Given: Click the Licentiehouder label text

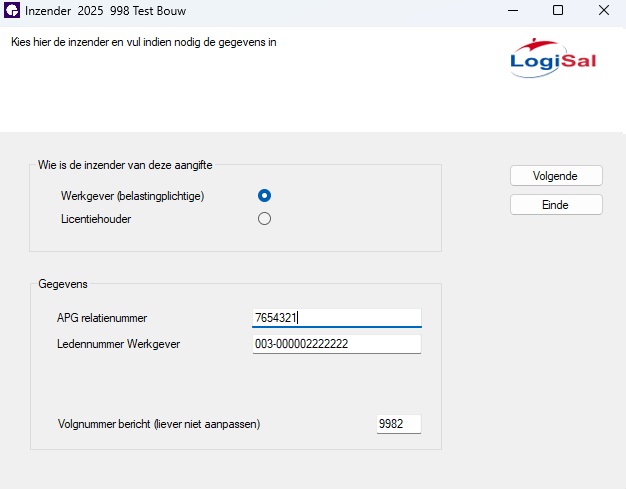Looking at the screenshot, I should tap(96, 219).
